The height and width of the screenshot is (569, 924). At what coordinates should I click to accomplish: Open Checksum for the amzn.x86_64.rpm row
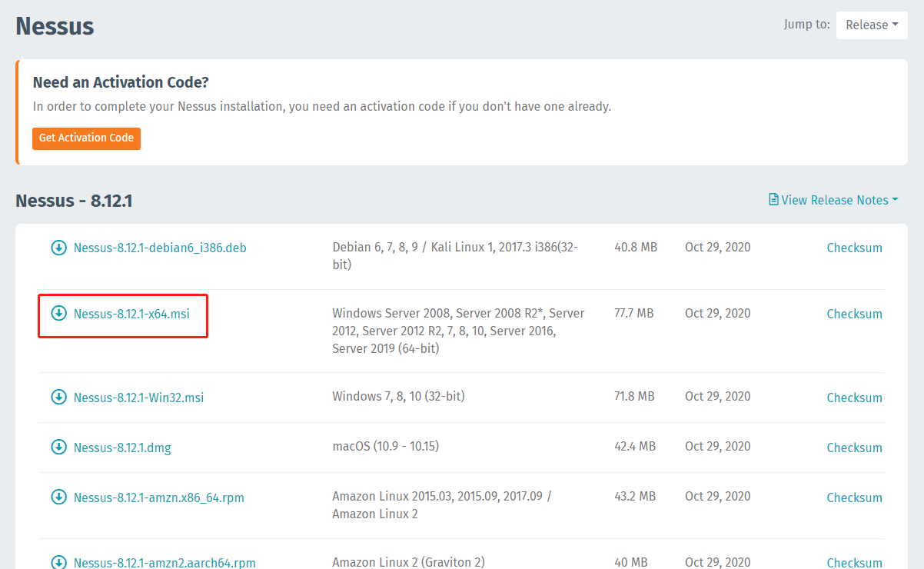point(854,497)
